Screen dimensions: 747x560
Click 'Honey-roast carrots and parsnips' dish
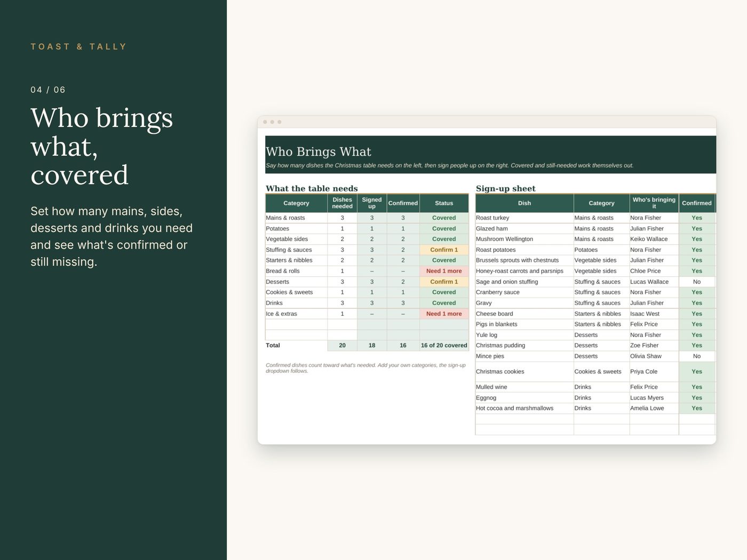[525, 271]
